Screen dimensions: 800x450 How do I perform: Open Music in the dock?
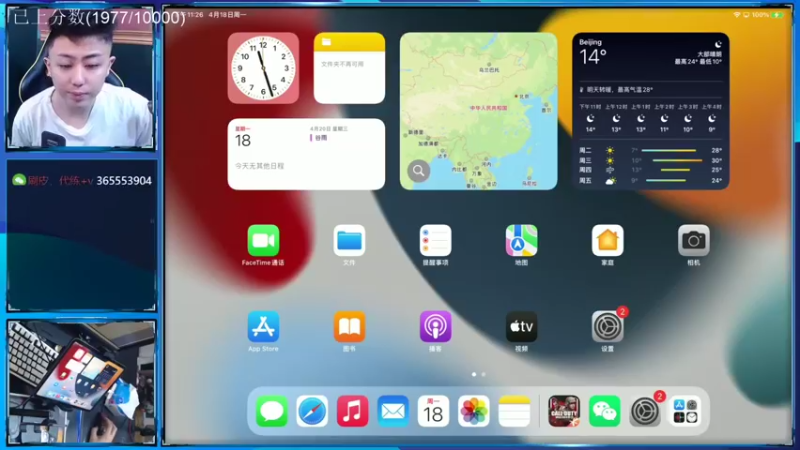pyautogui.click(x=352, y=411)
